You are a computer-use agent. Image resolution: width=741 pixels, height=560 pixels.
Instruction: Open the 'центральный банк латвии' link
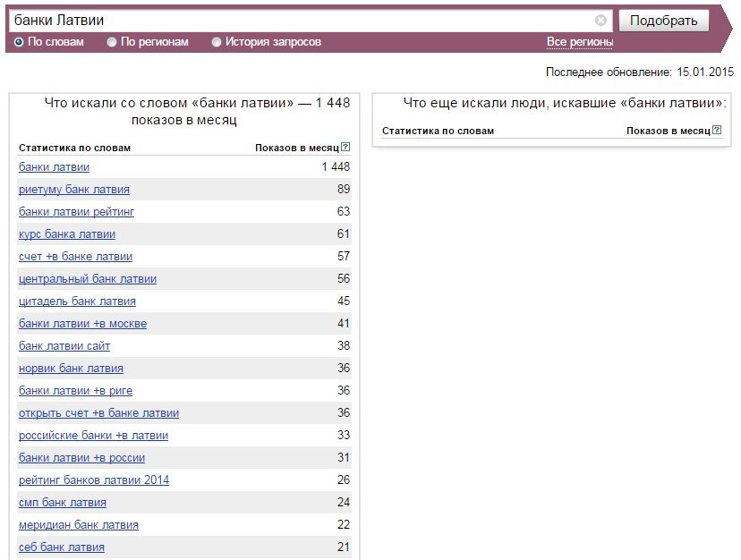point(88,279)
